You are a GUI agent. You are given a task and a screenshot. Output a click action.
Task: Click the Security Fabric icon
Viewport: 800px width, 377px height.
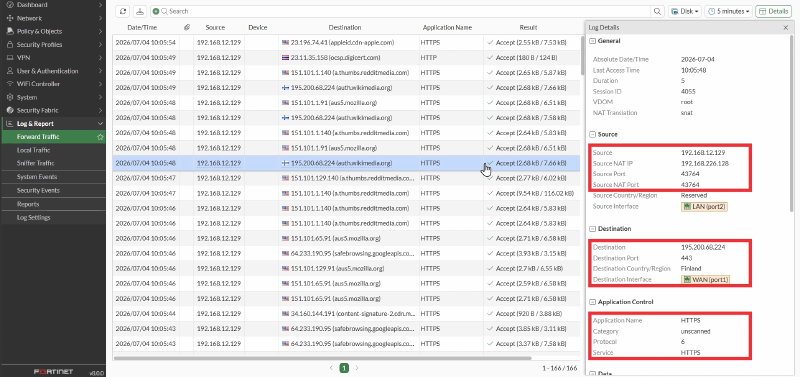[x=10, y=110]
